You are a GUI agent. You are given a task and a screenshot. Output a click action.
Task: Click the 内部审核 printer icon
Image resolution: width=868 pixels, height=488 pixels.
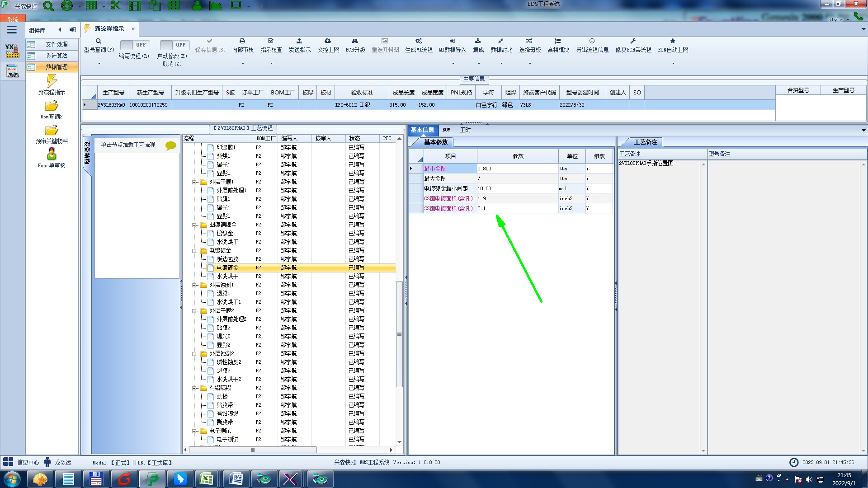pyautogui.click(x=242, y=41)
